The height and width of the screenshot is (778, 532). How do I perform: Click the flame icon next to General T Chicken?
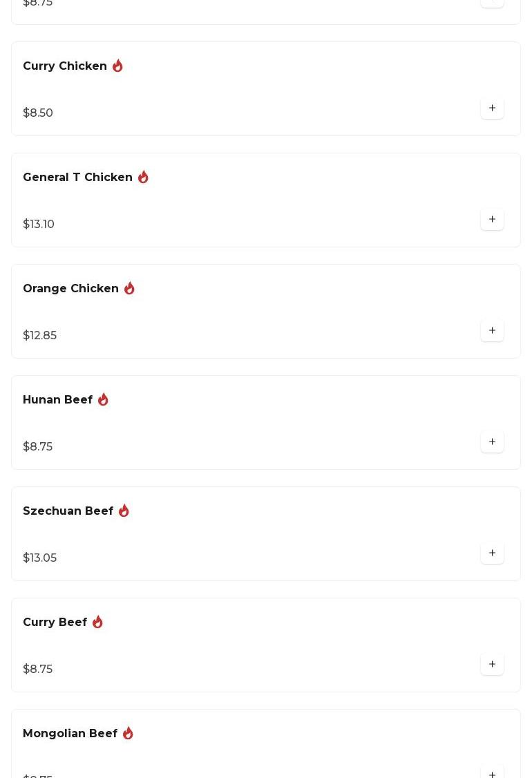coord(143,178)
